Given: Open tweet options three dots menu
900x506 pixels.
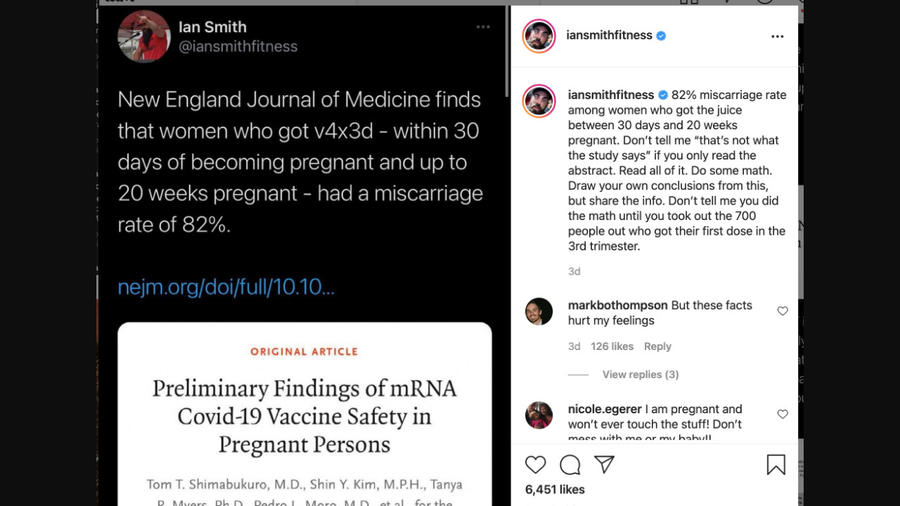Looking at the screenshot, I should (x=483, y=27).
